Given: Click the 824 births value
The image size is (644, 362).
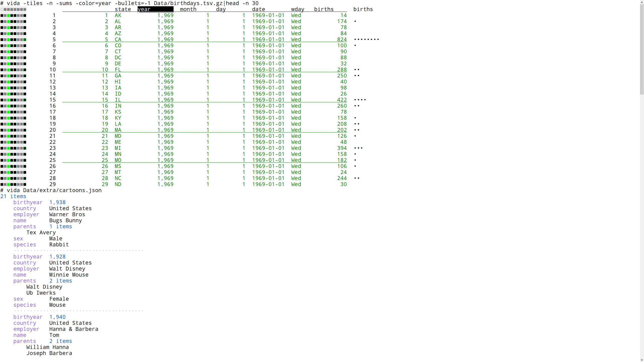Looking at the screenshot, I should (x=342, y=39).
